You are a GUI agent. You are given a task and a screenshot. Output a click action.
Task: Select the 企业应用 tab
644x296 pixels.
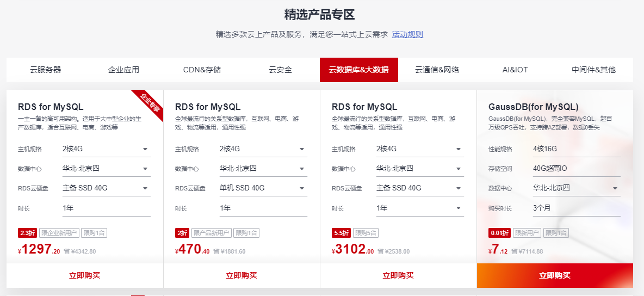pos(123,70)
